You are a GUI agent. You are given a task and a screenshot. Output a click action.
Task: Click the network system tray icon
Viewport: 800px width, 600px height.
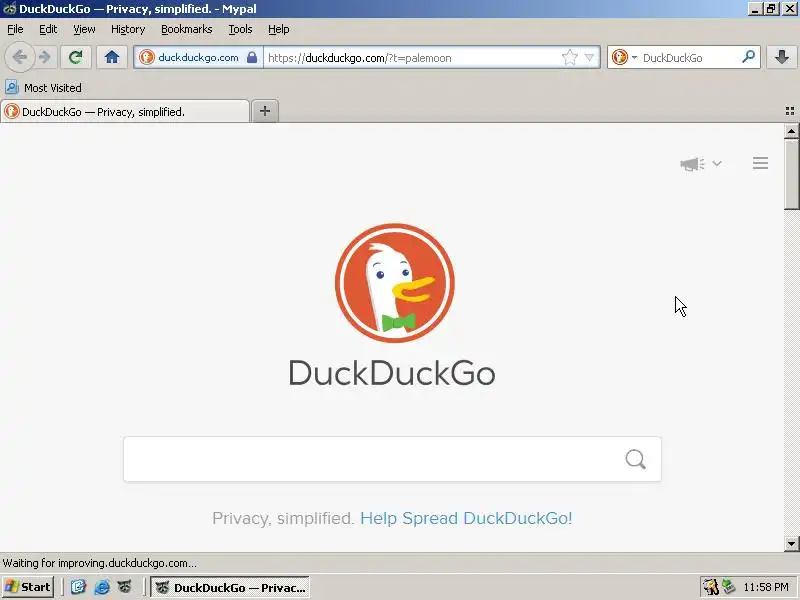tap(729, 587)
